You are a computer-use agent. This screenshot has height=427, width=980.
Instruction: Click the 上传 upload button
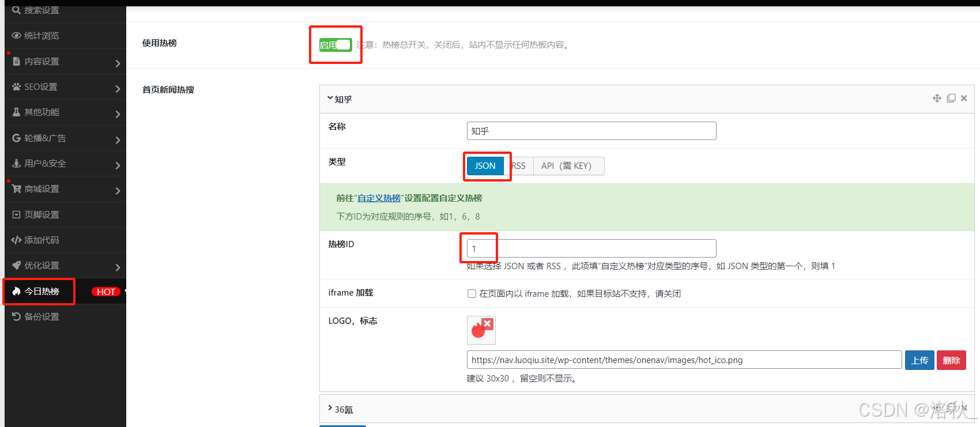pos(919,360)
